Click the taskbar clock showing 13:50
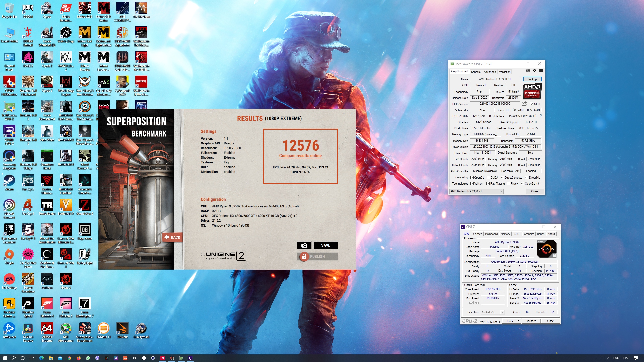Image resolution: width=644 pixels, height=362 pixels. [x=625, y=358]
